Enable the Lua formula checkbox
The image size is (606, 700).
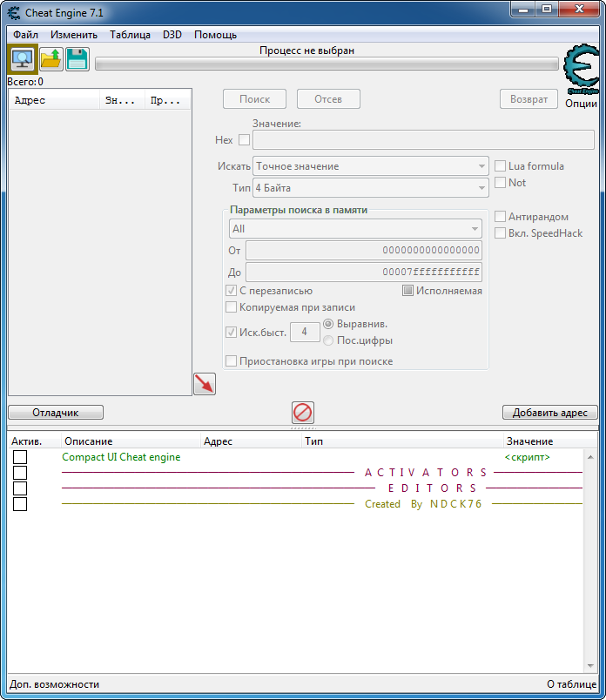click(x=500, y=166)
